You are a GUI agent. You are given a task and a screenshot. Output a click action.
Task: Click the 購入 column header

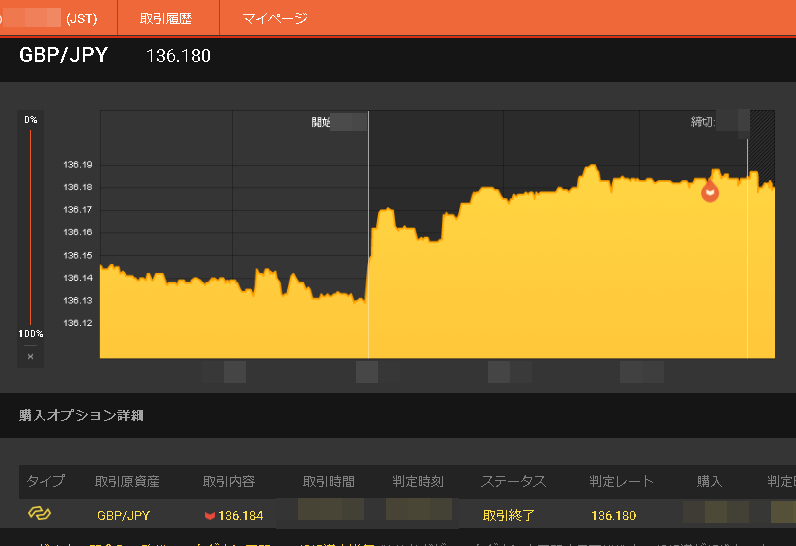709,481
